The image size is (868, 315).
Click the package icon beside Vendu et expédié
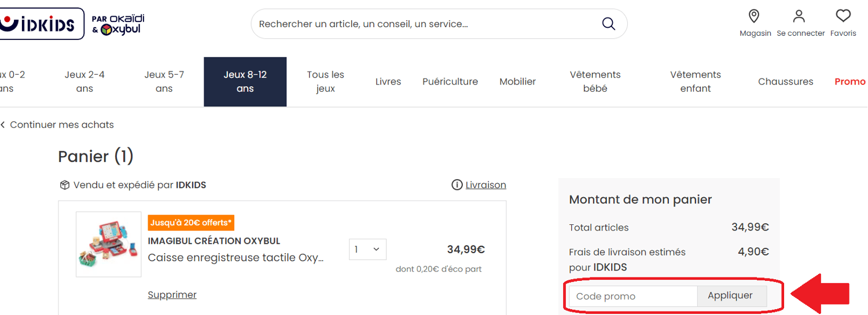click(65, 185)
